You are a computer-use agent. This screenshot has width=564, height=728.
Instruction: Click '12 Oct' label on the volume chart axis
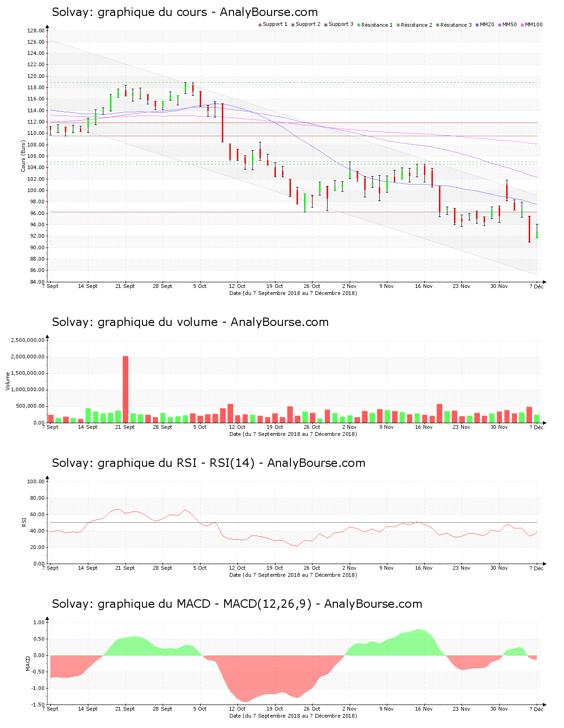pos(237,427)
